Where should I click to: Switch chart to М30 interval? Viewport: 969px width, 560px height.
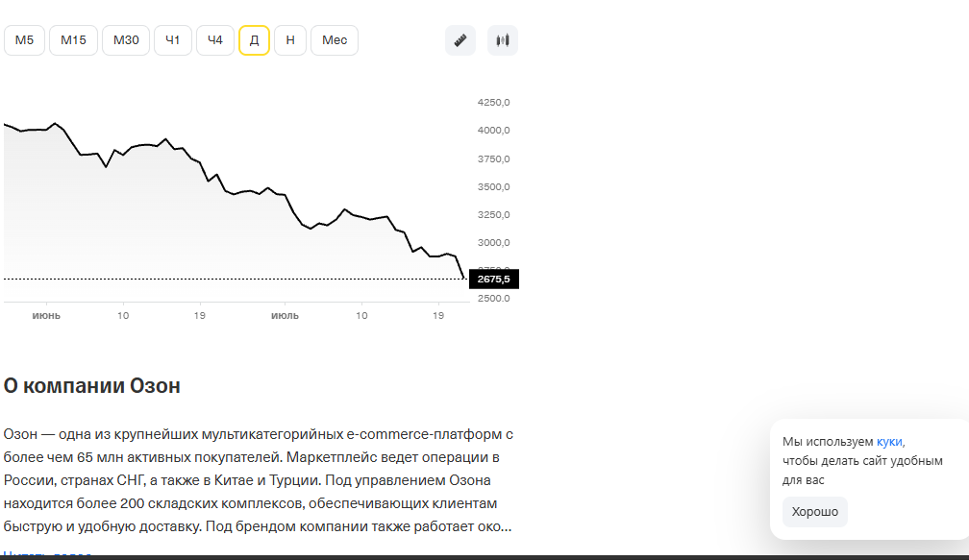tap(126, 40)
